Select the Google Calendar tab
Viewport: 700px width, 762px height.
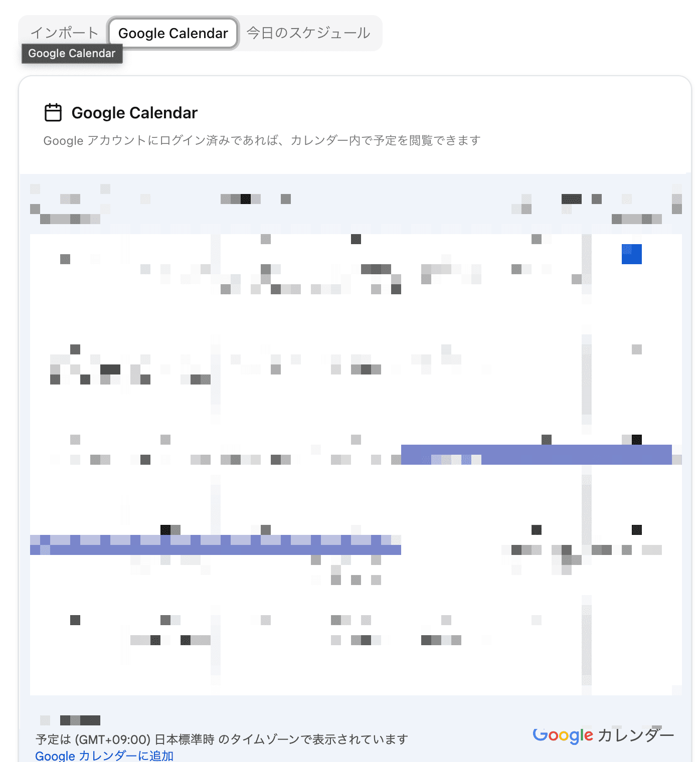[x=172, y=33]
